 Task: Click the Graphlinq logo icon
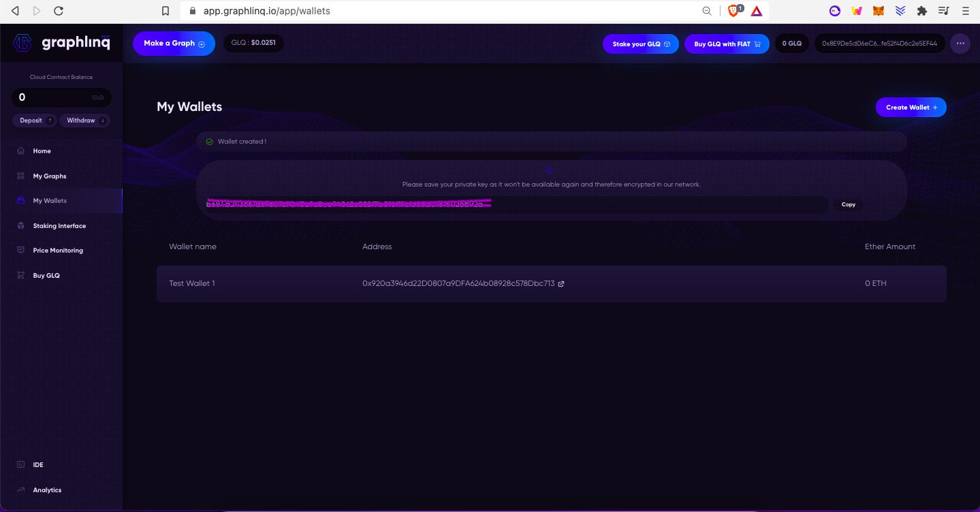[22, 43]
